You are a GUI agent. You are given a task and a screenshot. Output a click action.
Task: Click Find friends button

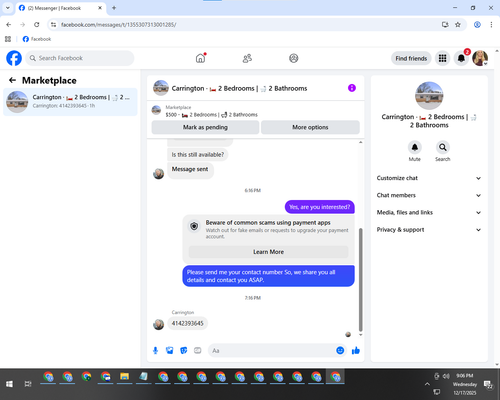click(411, 58)
